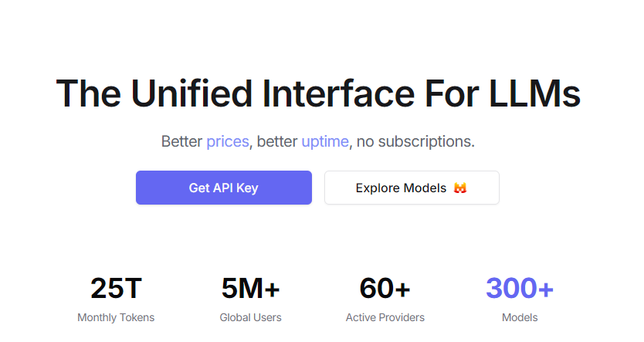This screenshot has width=644, height=342.
Task: Click the icon inside Explore Models button
Action: (459, 188)
